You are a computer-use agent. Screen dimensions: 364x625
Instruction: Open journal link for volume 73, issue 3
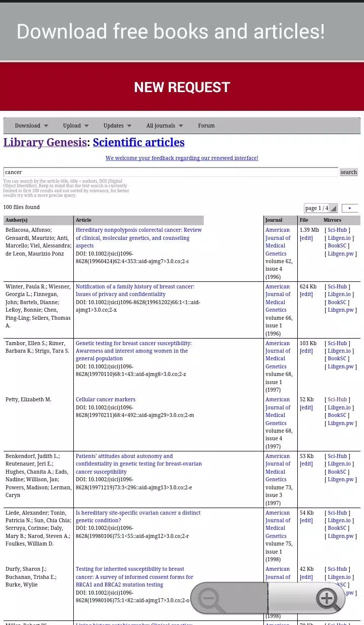pyautogui.click(x=278, y=468)
